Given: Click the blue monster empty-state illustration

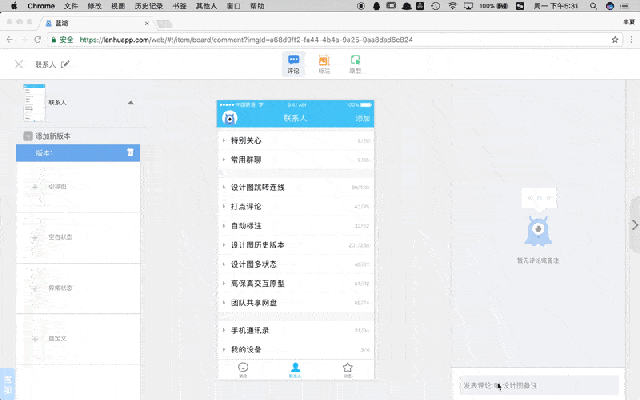Looking at the screenshot, I should coord(538,231).
